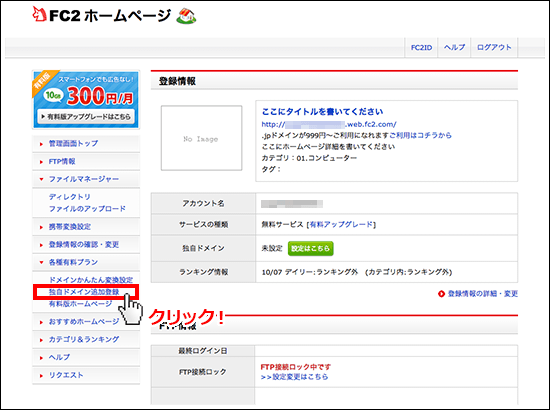The image size is (550, 410).
Task: Click the house icon beside the logo
Action: pos(186,16)
